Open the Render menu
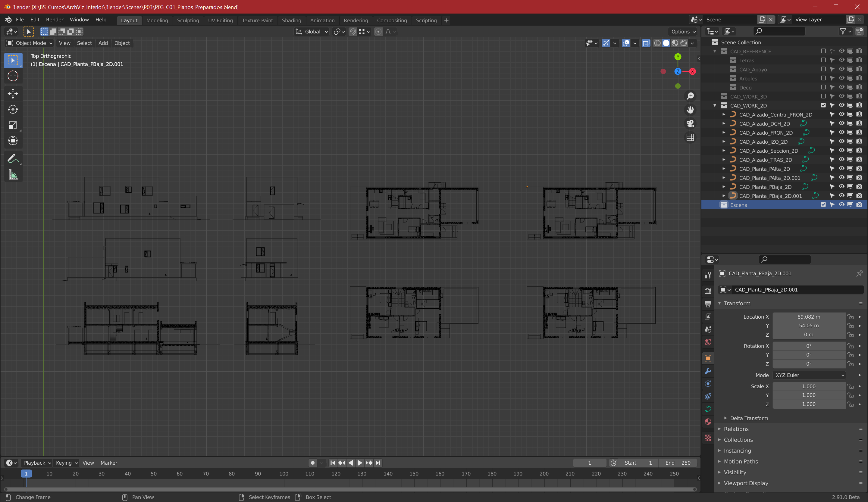 click(55, 20)
